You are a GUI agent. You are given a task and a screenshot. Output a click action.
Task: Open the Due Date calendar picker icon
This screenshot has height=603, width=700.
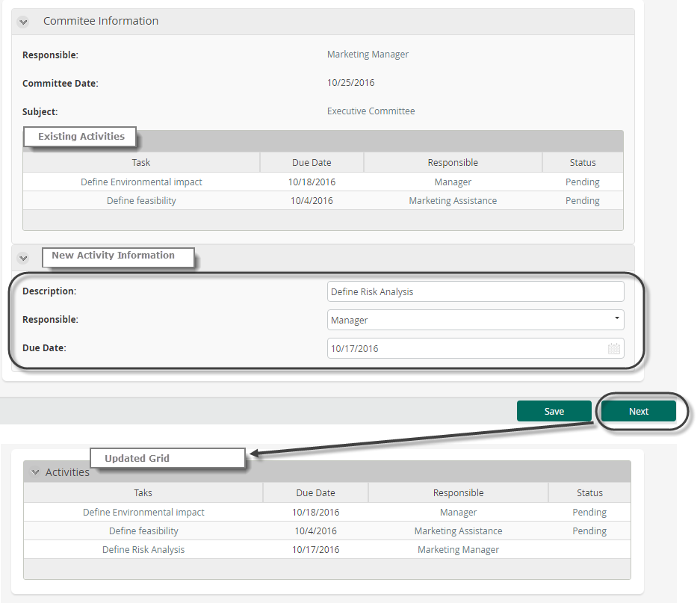pos(613,348)
